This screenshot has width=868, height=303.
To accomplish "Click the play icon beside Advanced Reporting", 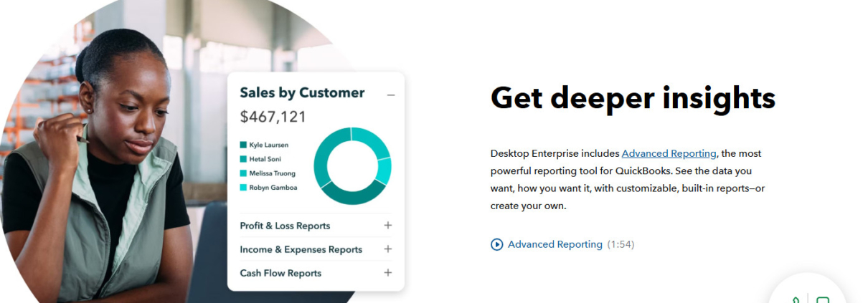I will pos(496,245).
